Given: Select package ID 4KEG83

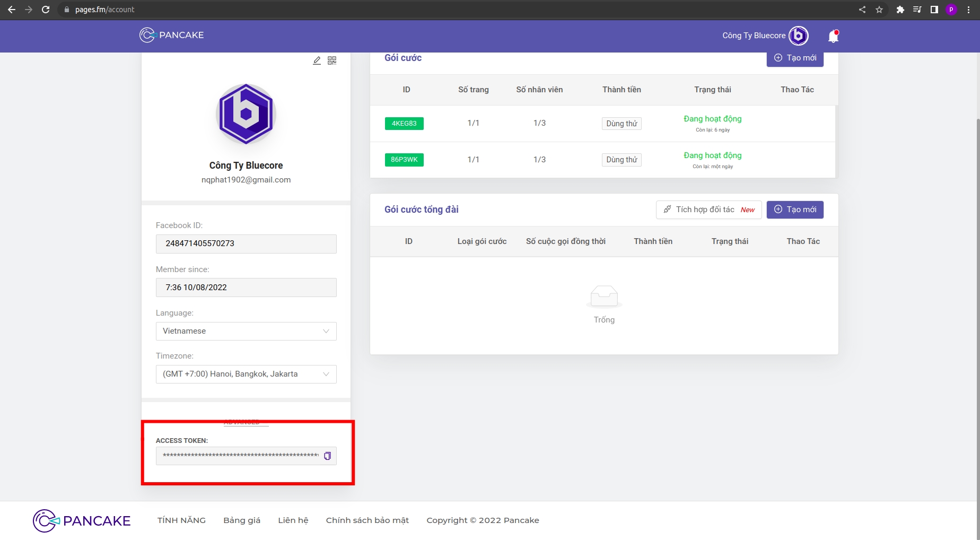Looking at the screenshot, I should tap(404, 124).
